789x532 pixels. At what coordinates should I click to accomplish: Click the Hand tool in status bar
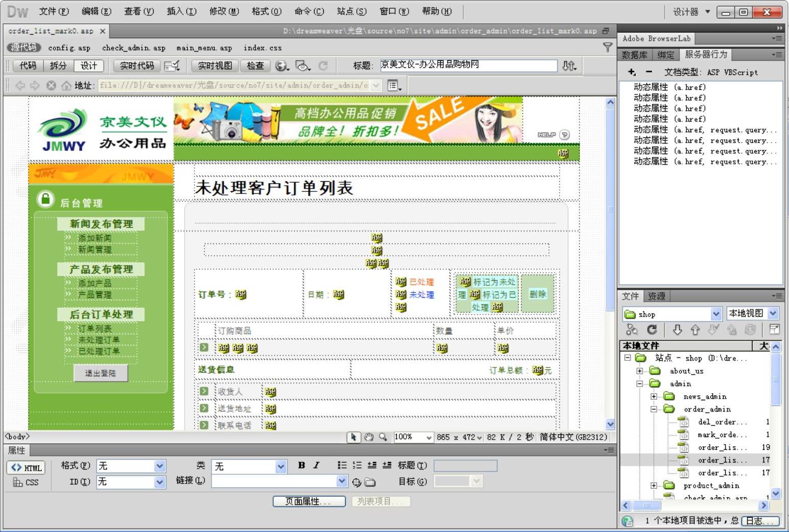tap(369, 437)
